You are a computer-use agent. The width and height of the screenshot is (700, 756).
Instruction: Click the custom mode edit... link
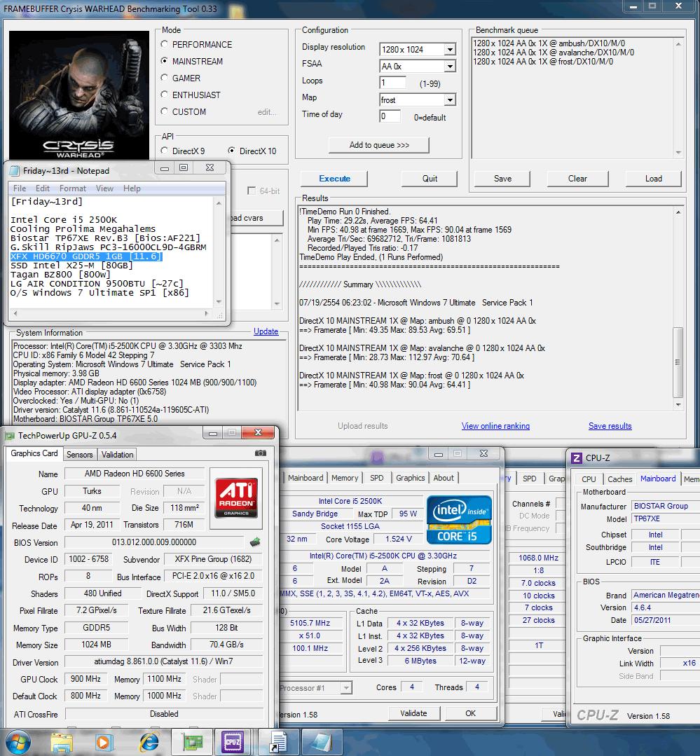(x=267, y=112)
